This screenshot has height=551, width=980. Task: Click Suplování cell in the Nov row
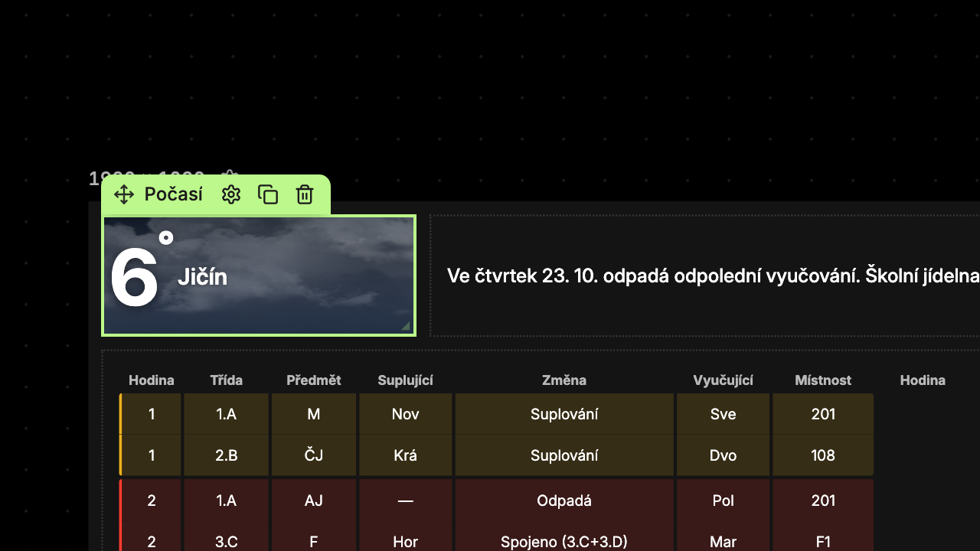(564, 414)
